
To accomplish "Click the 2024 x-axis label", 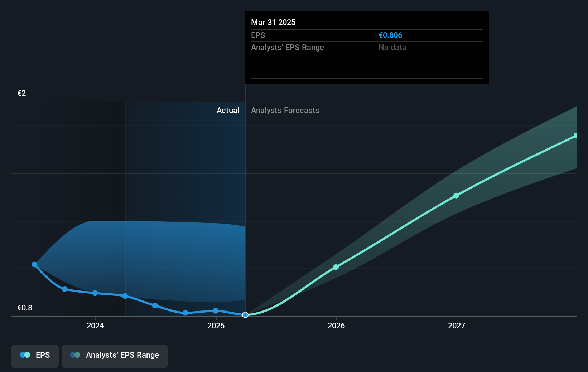I will (95, 325).
